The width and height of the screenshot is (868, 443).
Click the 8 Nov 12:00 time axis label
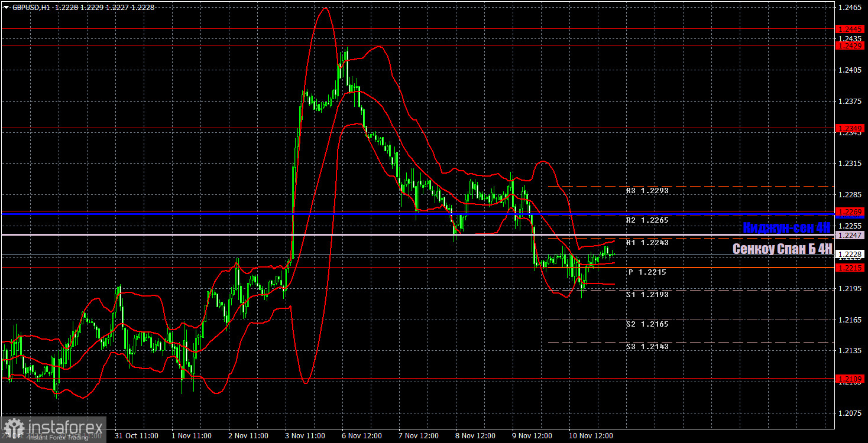(474, 436)
